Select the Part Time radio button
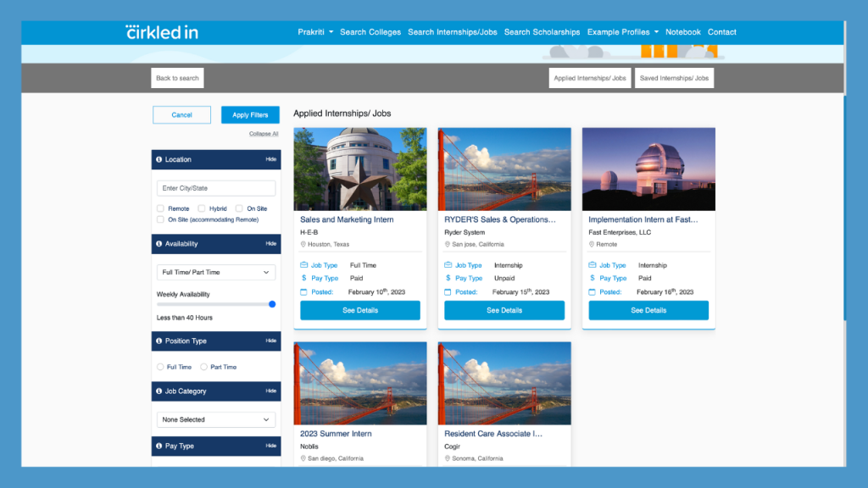This screenshot has width=868, height=488. coord(203,367)
